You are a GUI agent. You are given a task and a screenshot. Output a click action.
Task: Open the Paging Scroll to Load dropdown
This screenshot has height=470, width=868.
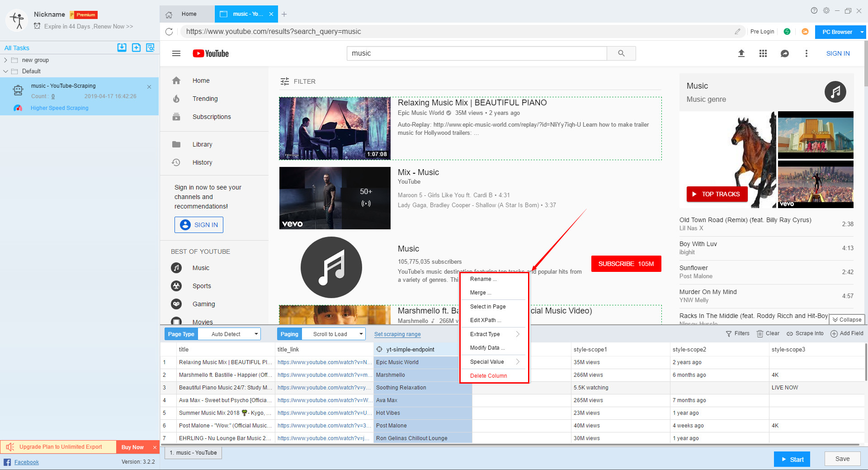[334, 334]
